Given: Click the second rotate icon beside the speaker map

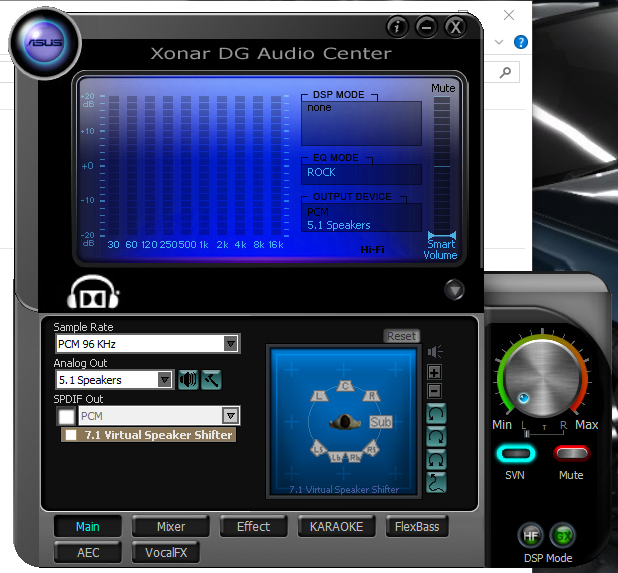Looking at the screenshot, I should [436, 437].
